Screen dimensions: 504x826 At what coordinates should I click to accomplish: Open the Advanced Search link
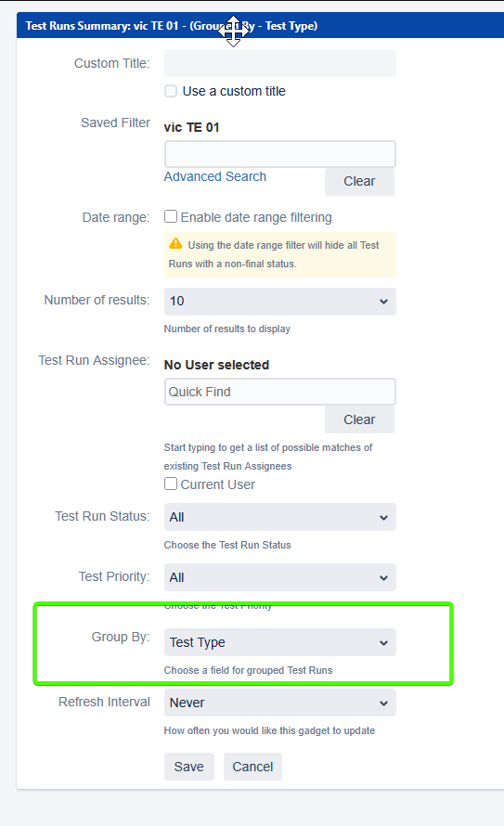point(214,176)
